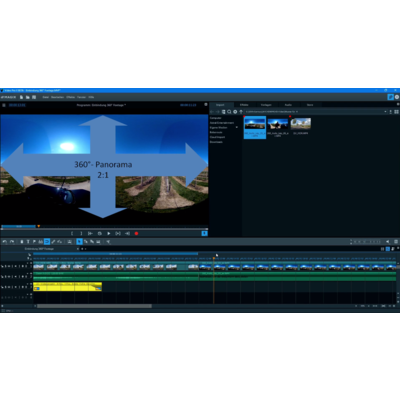Expand the Eigene Medien folder arrow
The width and height of the screenshot is (400, 400).
[237, 127]
